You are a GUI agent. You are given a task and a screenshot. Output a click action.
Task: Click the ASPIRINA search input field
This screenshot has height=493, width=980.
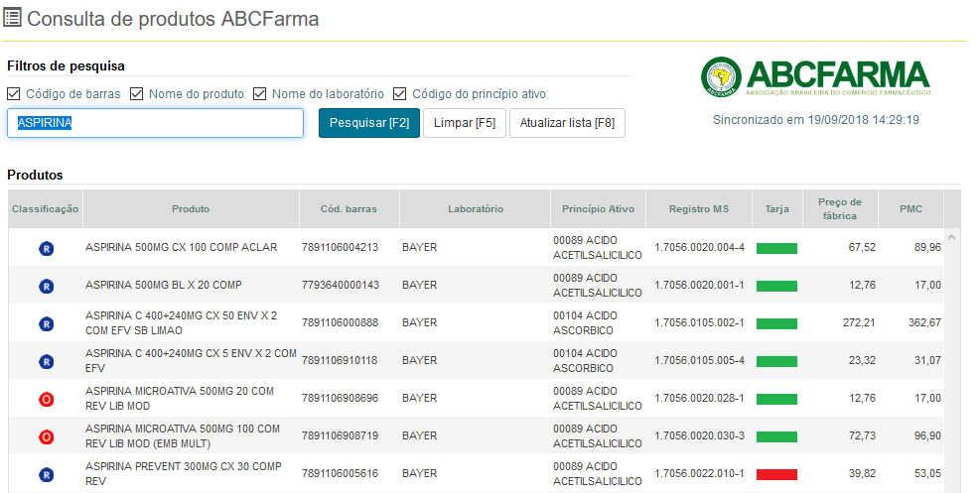pyautogui.click(x=155, y=123)
